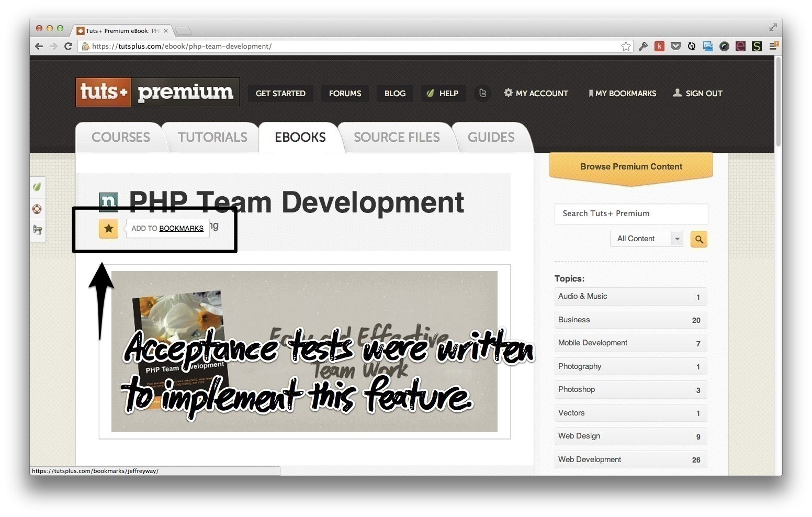Click the wrench extension icon in toolbar
This screenshot has height=517, width=812.
point(643,47)
